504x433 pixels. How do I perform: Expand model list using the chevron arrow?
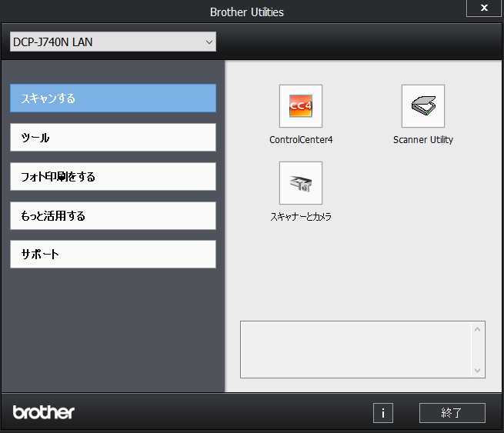(x=209, y=42)
